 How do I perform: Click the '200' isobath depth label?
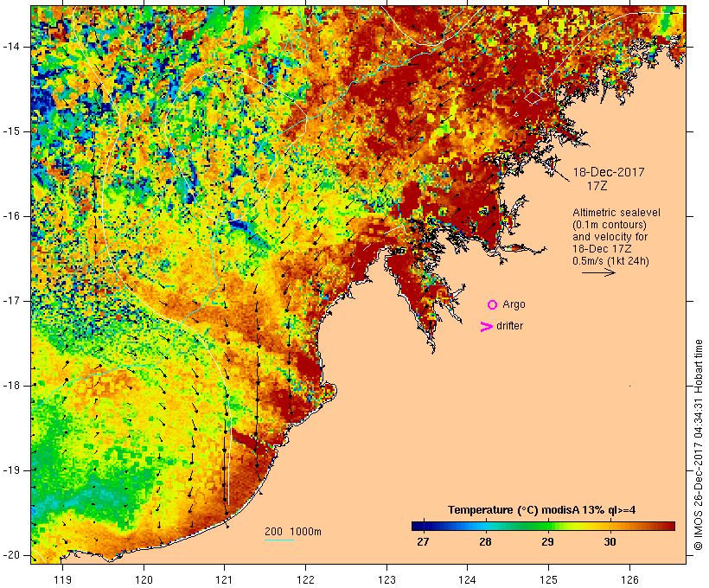tap(273, 532)
